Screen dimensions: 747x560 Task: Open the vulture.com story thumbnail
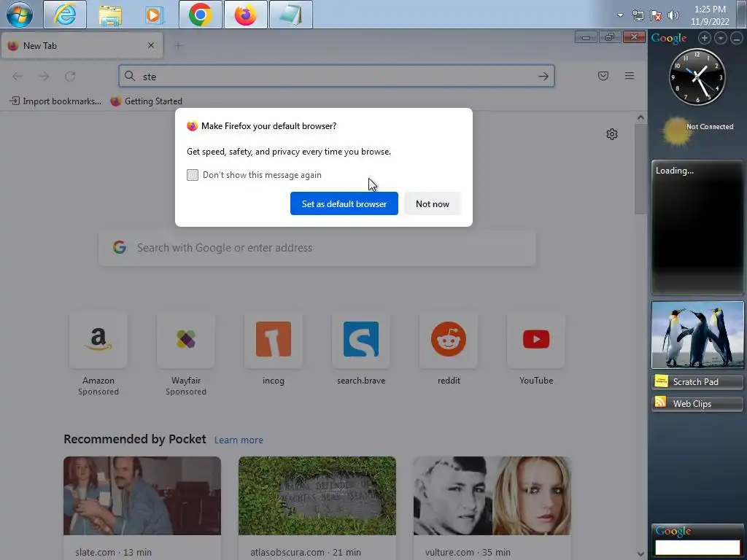click(492, 496)
